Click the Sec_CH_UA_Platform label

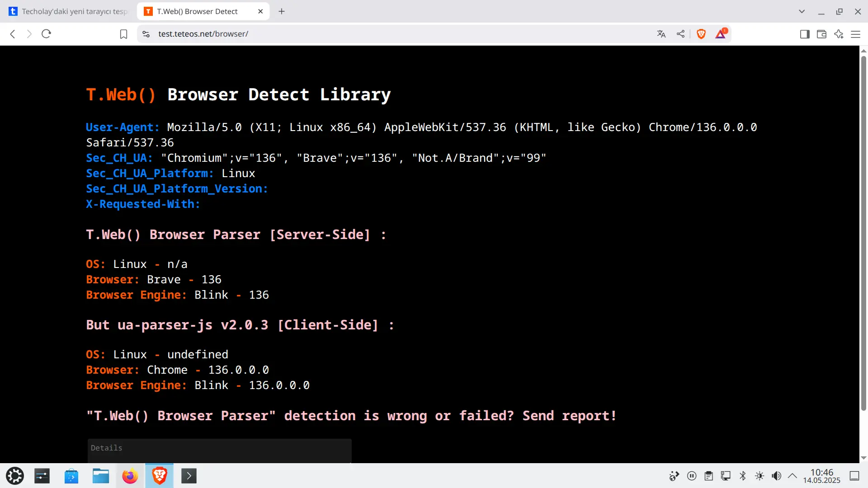tap(150, 174)
